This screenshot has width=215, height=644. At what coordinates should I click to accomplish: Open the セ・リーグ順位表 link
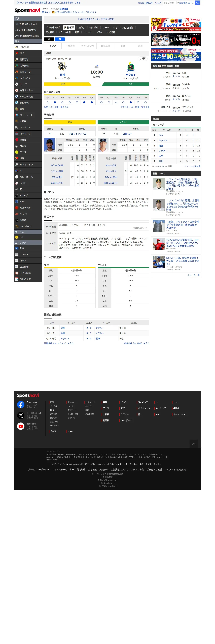(192, 166)
